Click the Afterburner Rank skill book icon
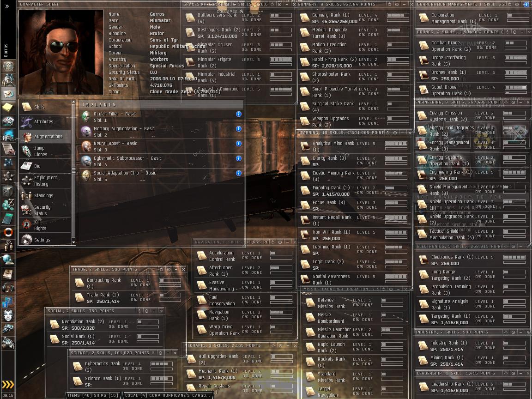Screen dimensions: 532x399 [202, 271]
